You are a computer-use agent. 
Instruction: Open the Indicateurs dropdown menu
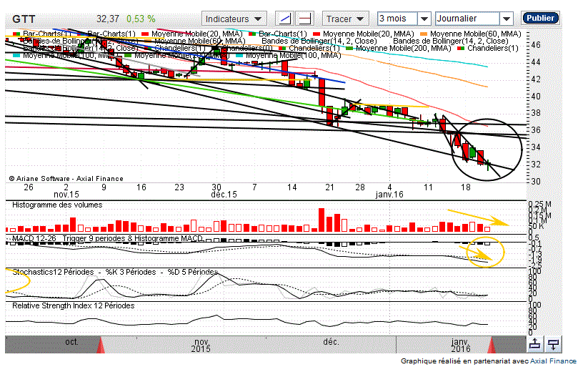[234, 19]
